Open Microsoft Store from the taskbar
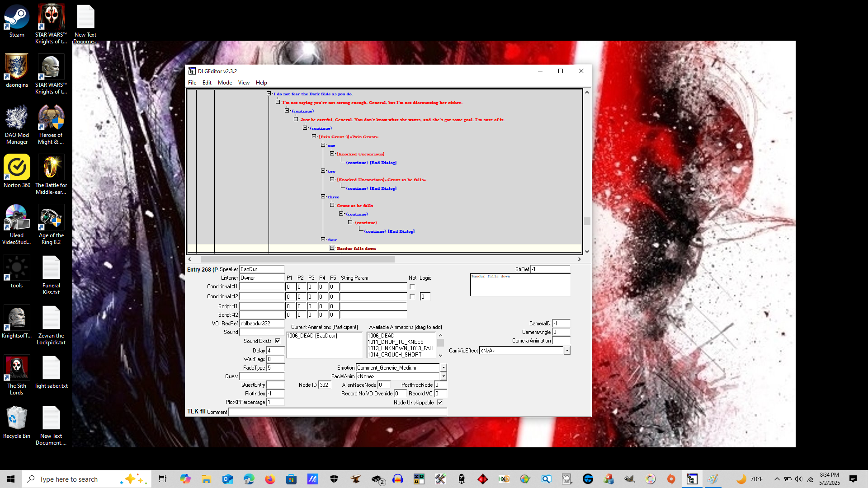868x488 pixels. (291, 479)
